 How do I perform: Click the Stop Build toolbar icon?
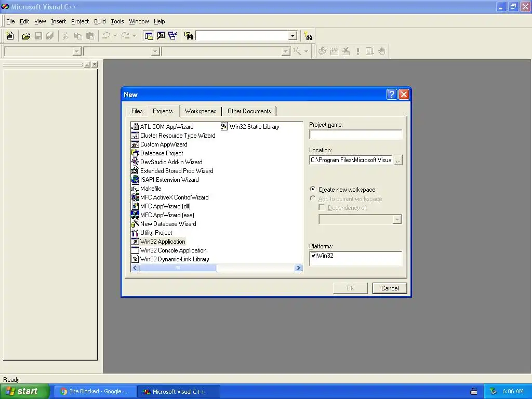(345, 51)
